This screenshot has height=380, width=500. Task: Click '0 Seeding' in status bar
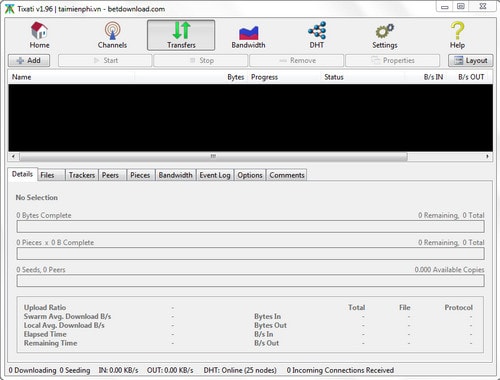point(75,370)
